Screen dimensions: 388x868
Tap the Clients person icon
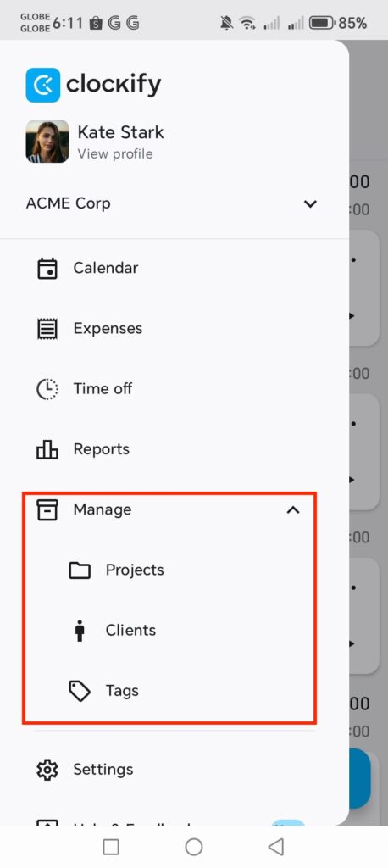(80, 631)
